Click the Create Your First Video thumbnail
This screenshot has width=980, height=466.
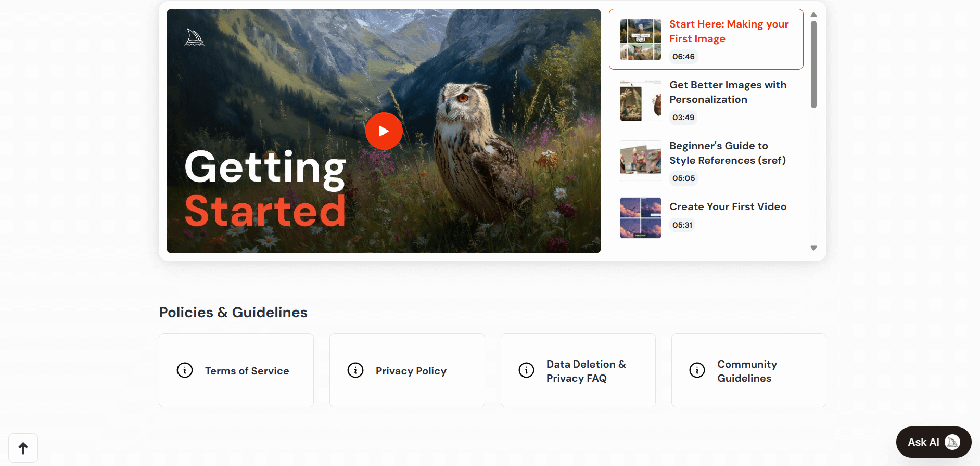tap(641, 218)
